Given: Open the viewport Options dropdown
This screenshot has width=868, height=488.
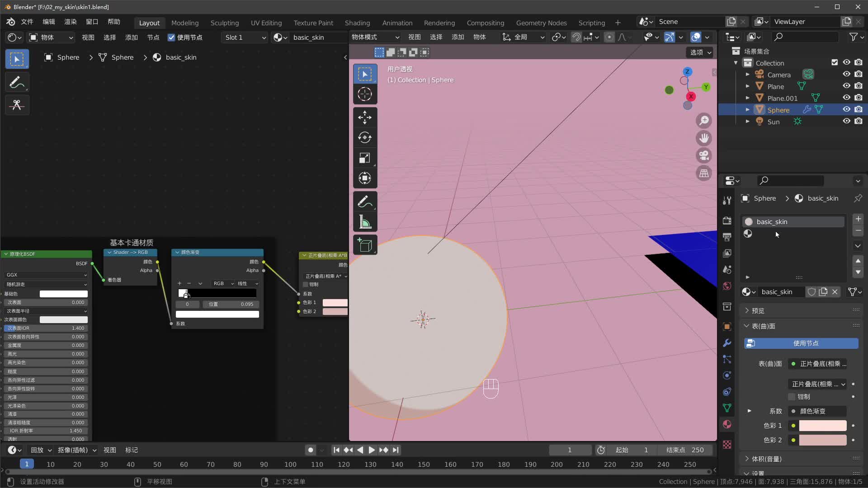Looking at the screenshot, I should coord(700,52).
